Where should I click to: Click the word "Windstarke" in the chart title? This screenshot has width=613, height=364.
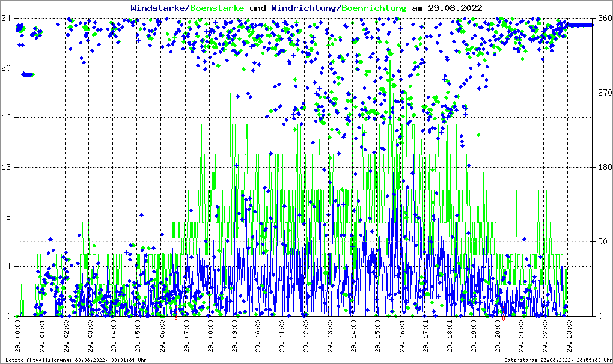(x=159, y=8)
